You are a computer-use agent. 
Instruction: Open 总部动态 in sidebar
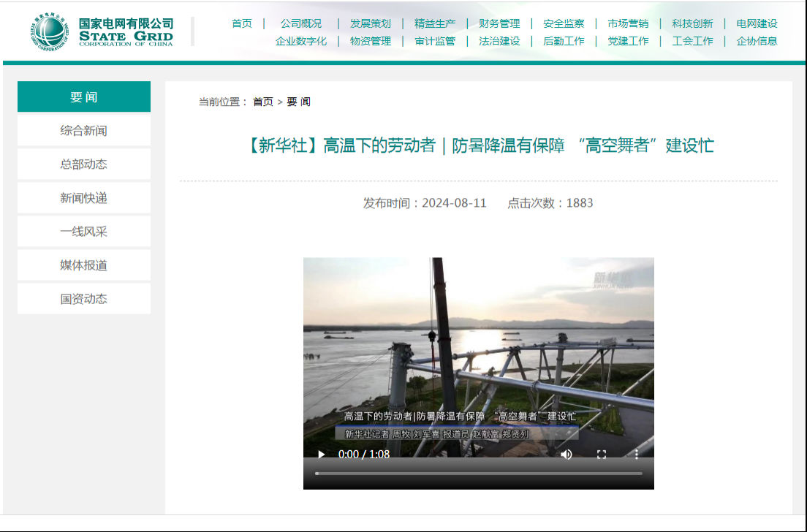pos(84,164)
